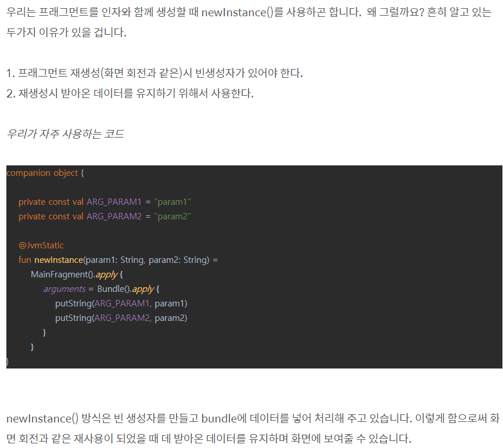Click the "param2" string literal
This screenshot has width=503, height=448.
pos(173,216)
